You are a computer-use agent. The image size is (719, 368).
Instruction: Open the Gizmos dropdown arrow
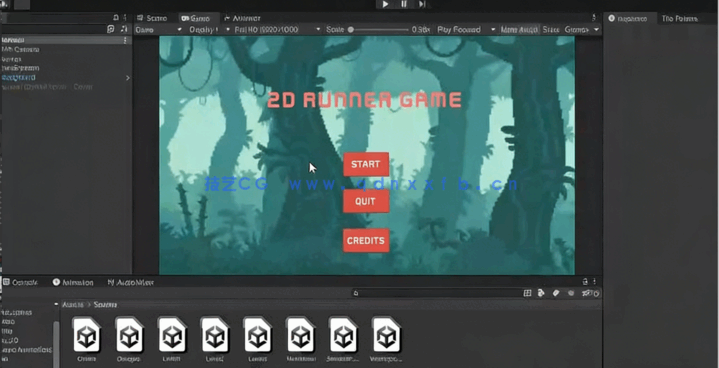(596, 30)
